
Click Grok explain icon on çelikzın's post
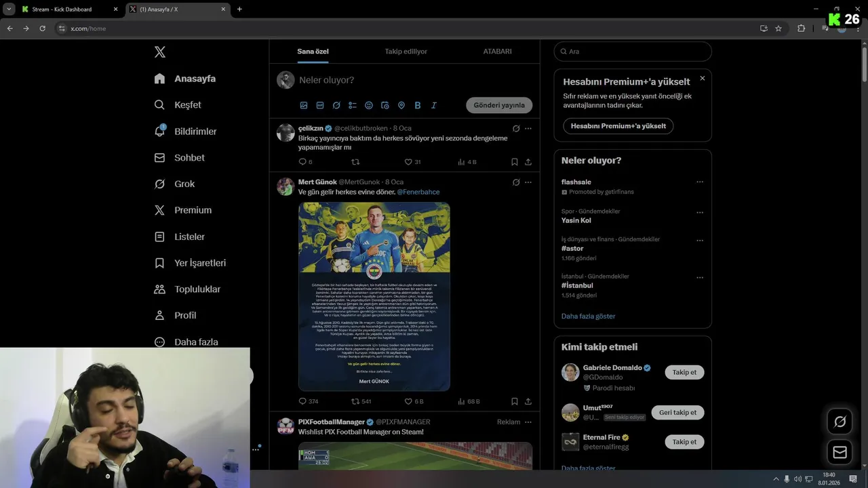coord(516,128)
